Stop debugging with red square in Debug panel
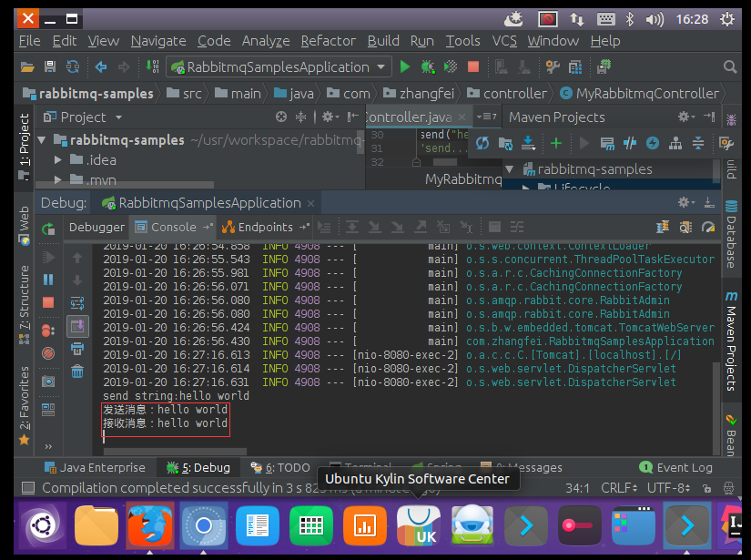This screenshot has width=751, height=560. pyautogui.click(x=48, y=302)
